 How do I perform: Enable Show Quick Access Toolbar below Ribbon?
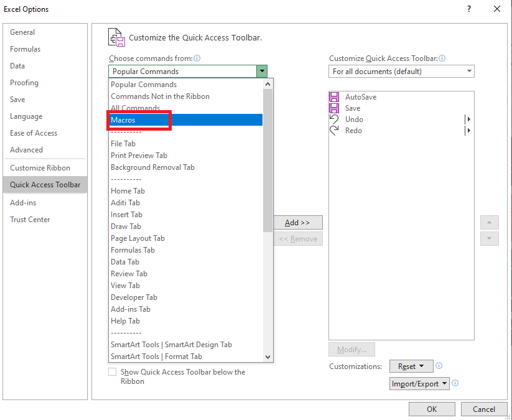[113, 372]
